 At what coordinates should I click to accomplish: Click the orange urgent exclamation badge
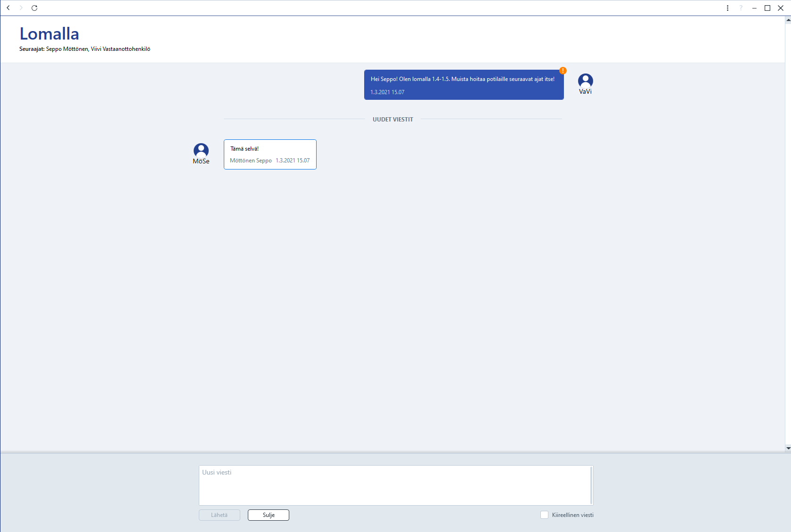point(563,71)
